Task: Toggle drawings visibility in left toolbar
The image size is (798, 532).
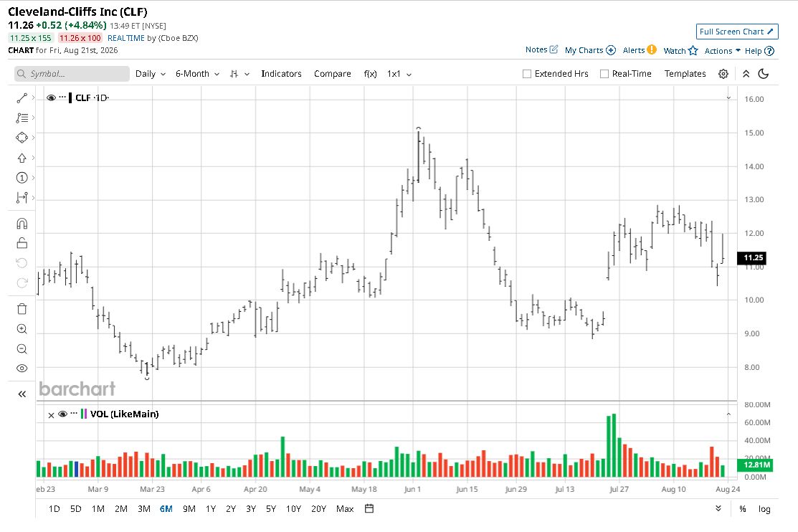Action: pyautogui.click(x=22, y=368)
